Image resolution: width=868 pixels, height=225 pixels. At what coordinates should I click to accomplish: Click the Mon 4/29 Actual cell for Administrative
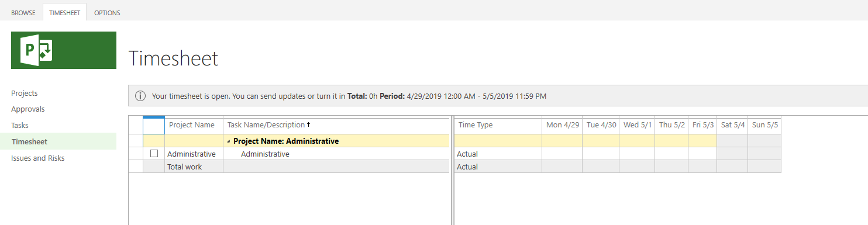coord(562,154)
